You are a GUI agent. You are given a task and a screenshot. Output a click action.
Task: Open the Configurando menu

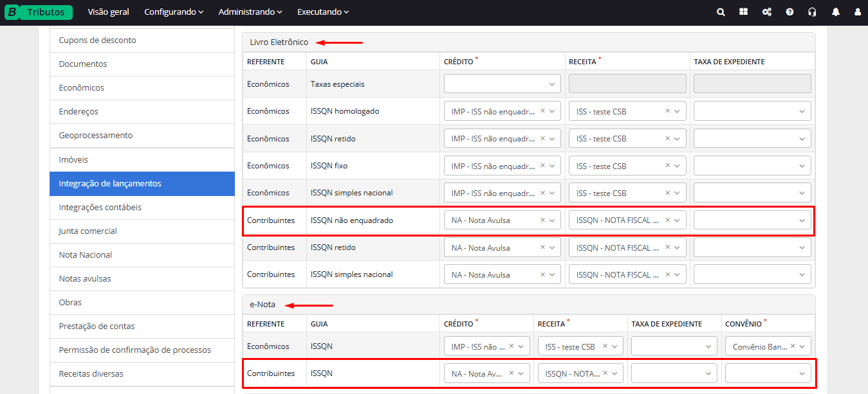[173, 12]
